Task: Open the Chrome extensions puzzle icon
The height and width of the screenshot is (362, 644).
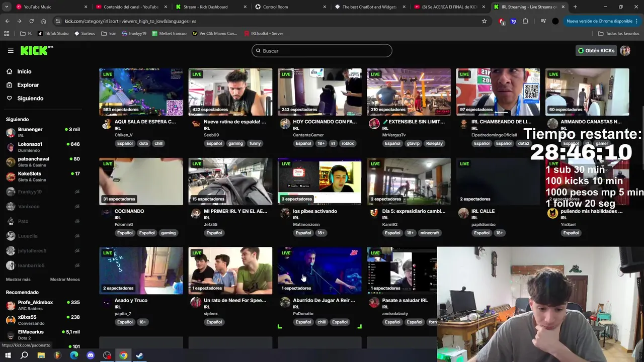Action: tap(525, 21)
